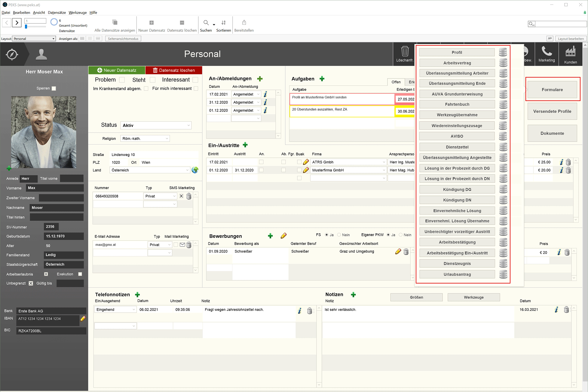This screenshot has height=392, width=588.
Task: Click the record navigation slider
Action: tap(26, 27)
